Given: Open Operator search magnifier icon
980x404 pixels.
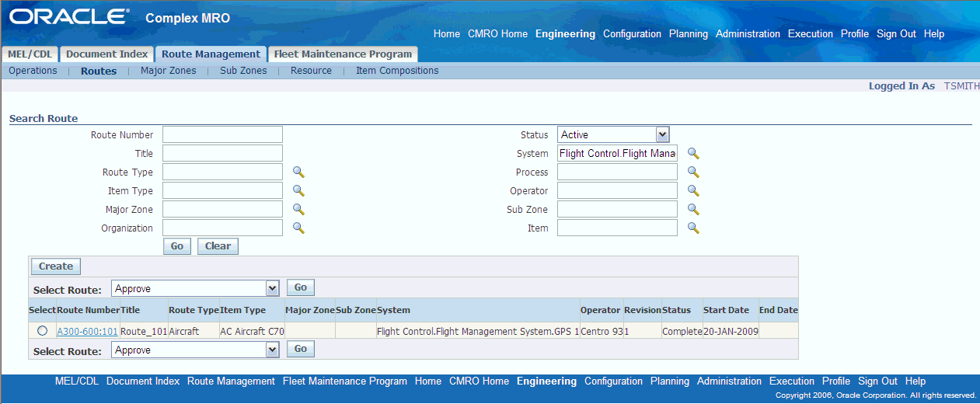Looking at the screenshot, I should point(693,190).
